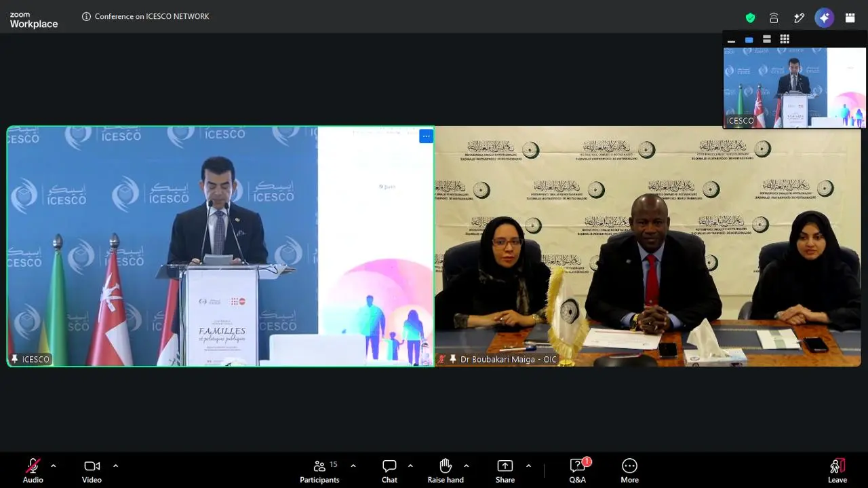This screenshot has height=488, width=868.
Task: Click the green encryption shield icon
Action: (750, 18)
